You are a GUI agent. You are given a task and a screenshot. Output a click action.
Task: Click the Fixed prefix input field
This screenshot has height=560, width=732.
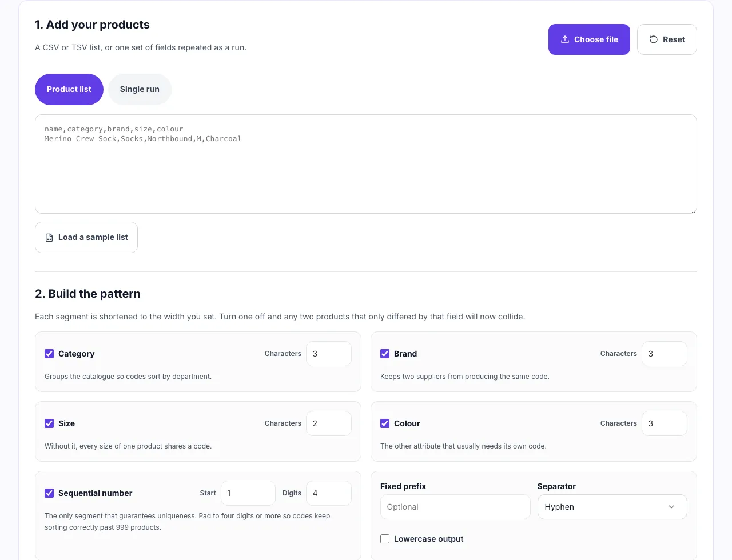pyautogui.click(x=455, y=507)
